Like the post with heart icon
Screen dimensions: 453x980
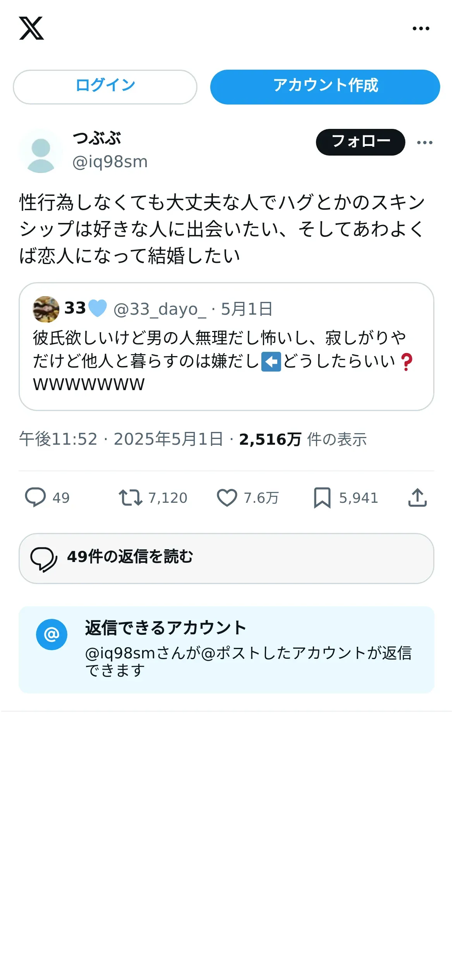[x=227, y=497]
